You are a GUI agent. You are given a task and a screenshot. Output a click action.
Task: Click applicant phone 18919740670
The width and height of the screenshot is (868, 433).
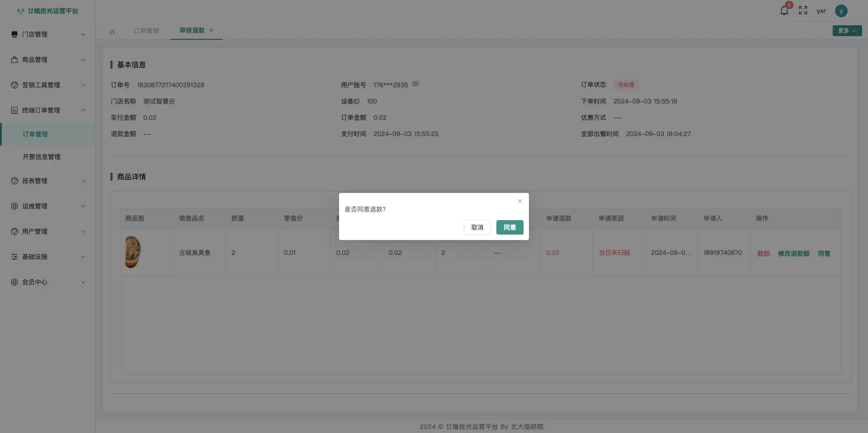click(x=722, y=253)
